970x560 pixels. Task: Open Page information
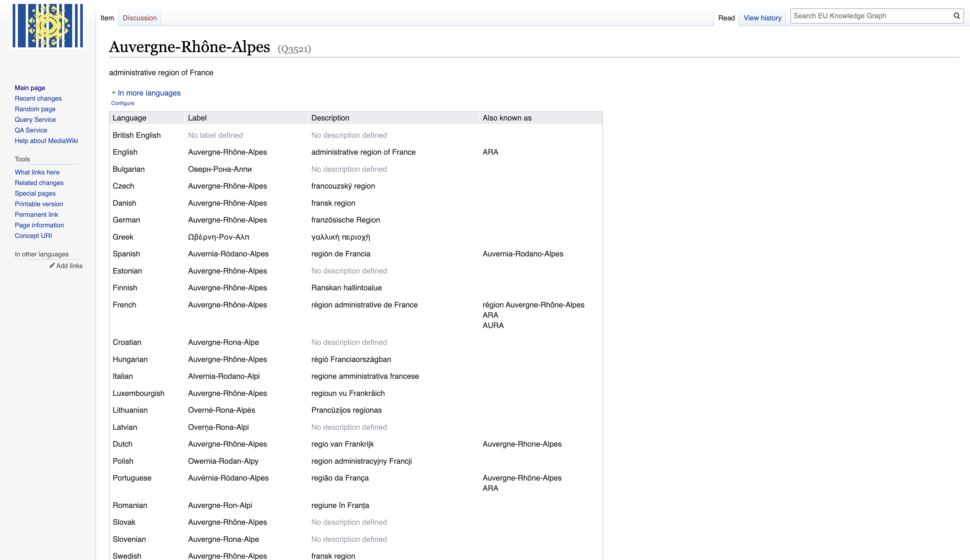tap(39, 225)
